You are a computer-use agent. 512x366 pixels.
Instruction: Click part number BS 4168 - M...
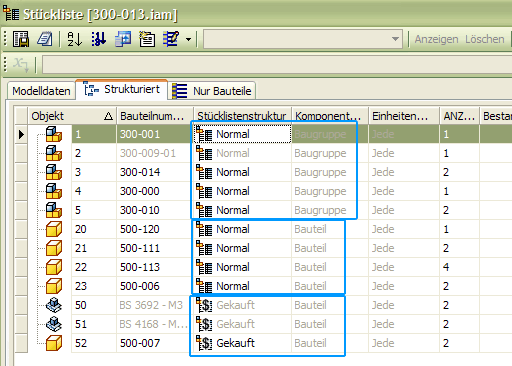(153, 324)
